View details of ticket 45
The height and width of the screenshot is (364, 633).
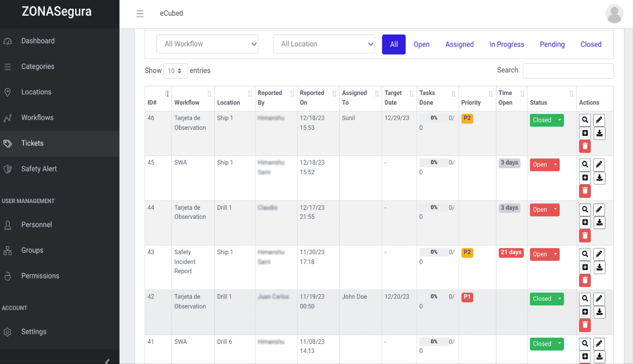585,165
